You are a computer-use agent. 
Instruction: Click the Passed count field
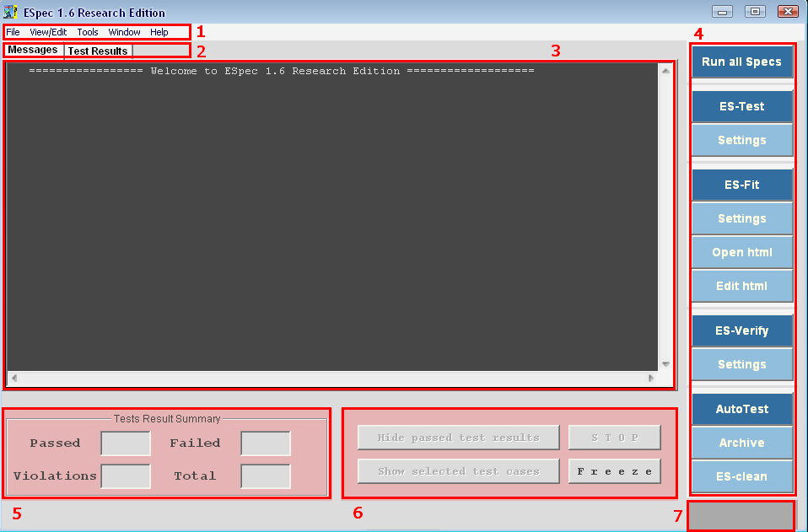pos(126,443)
